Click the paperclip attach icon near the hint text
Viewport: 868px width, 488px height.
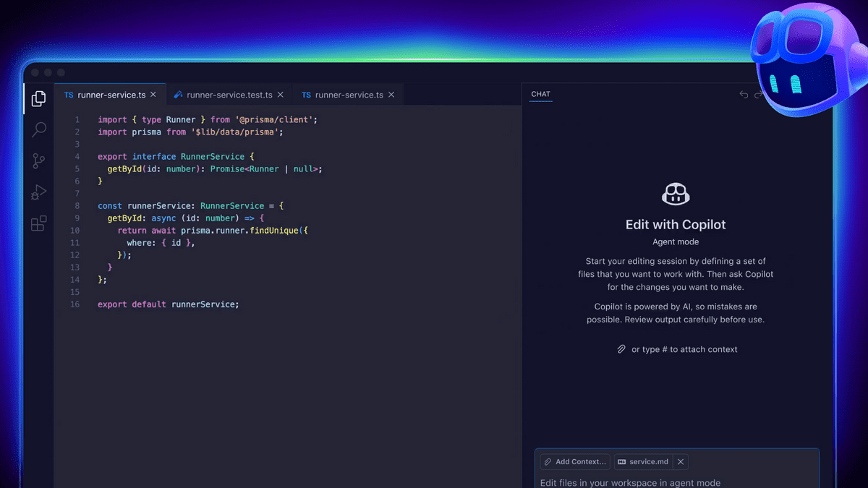[621, 348]
